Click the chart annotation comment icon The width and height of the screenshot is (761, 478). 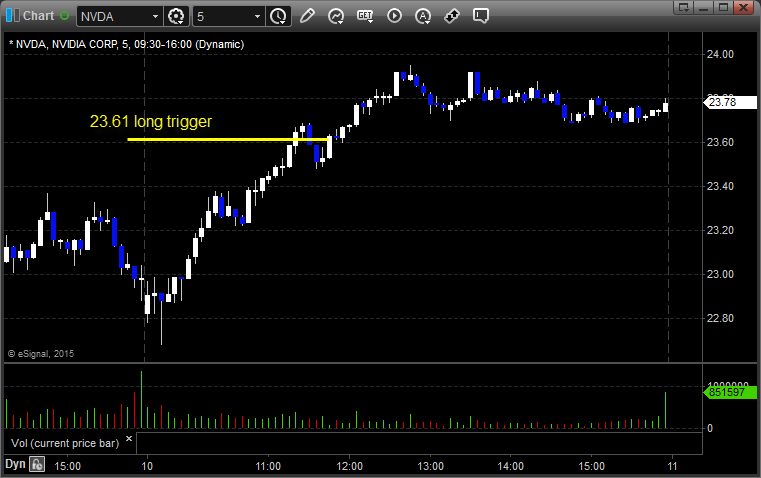480,16
